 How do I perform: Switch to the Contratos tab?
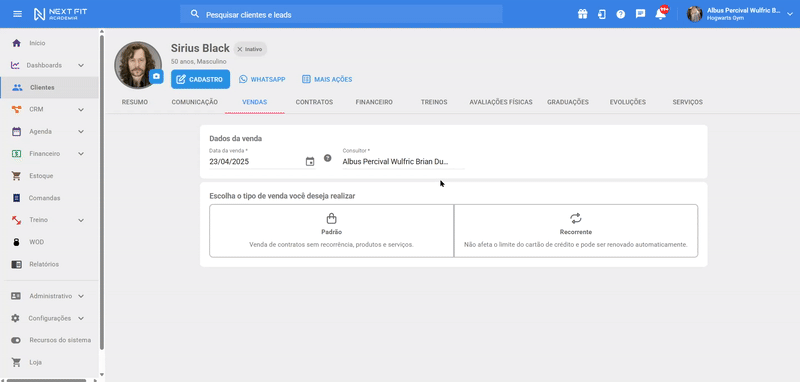point(314,102)
